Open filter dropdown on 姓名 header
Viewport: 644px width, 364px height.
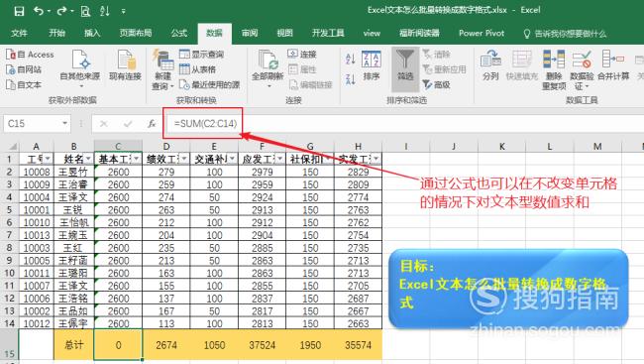pyautogui.click(x=88, y=159)
